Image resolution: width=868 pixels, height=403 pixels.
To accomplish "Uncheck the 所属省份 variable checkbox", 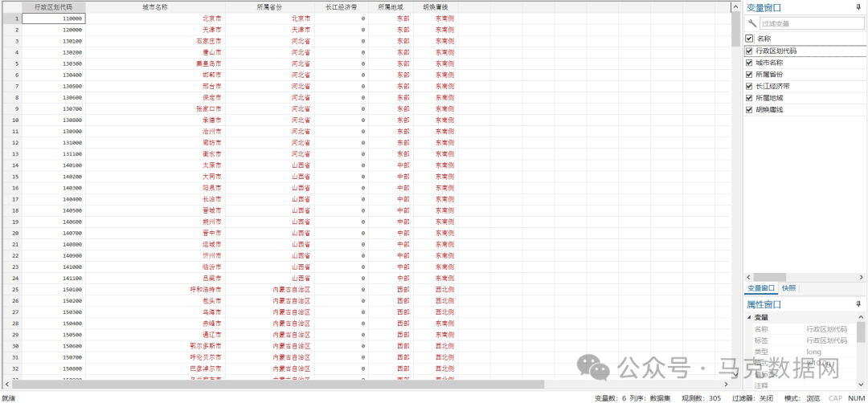I will 750,74.
